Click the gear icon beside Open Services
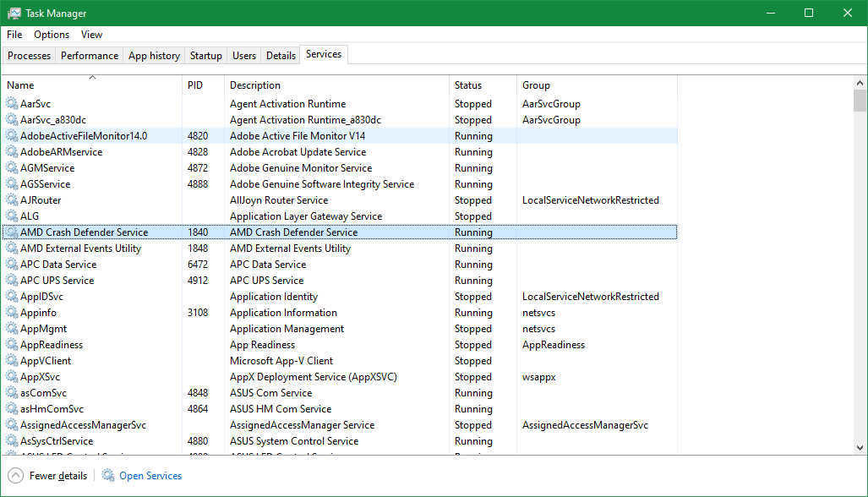 click(x=108, y=475)
